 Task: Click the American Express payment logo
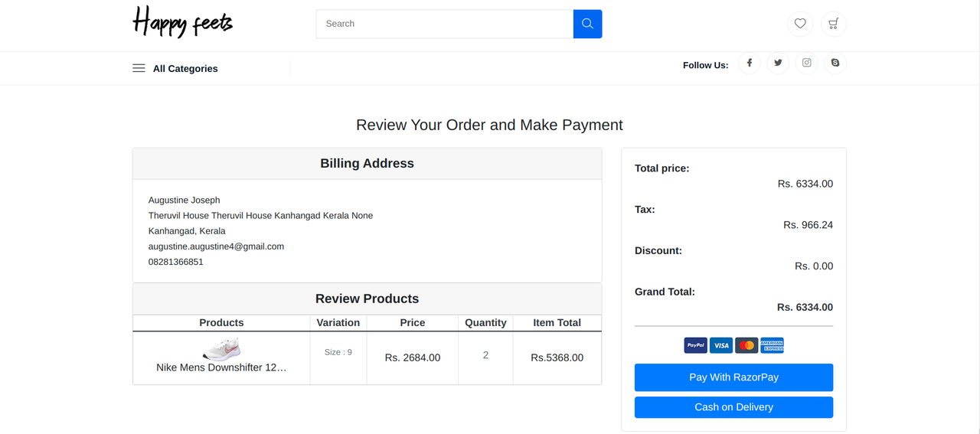(772, 345)
